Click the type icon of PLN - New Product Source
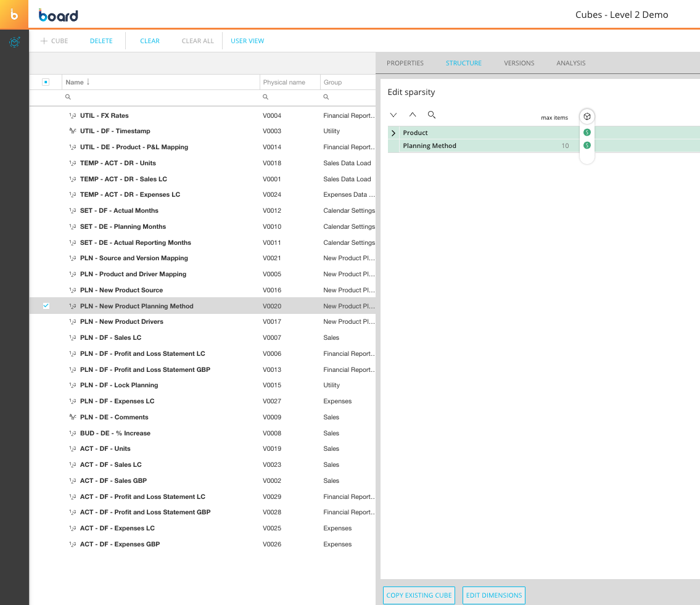700x605 pixels. [x=72, y=290]
